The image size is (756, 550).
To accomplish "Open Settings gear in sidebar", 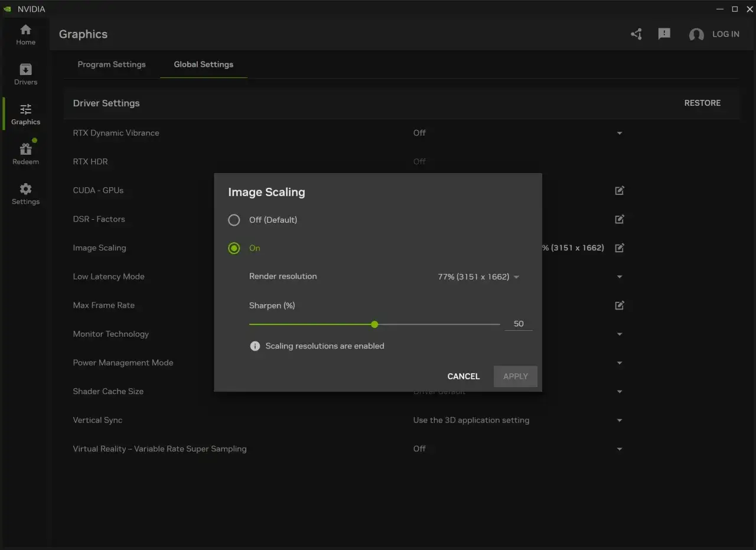I will pos(25,194).
